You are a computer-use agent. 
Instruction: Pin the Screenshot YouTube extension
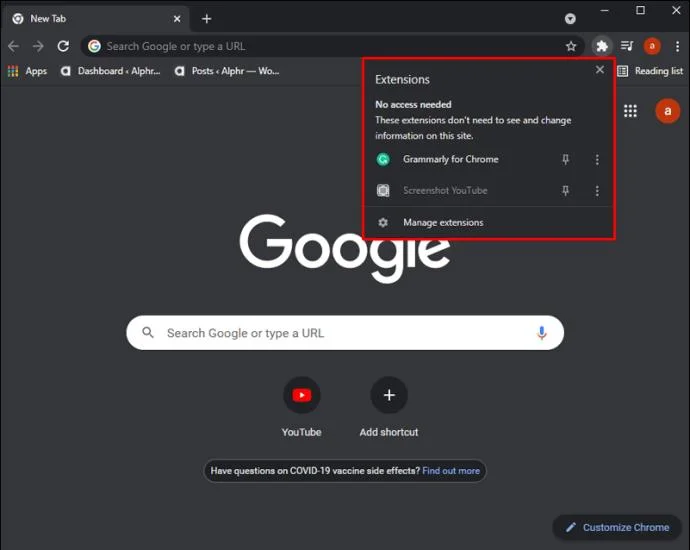coord(565,191)
